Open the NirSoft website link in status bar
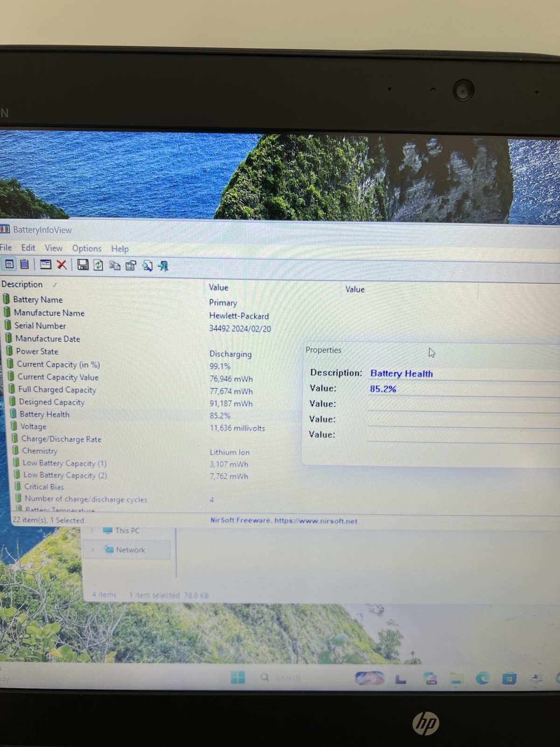 tap(283, 521)
